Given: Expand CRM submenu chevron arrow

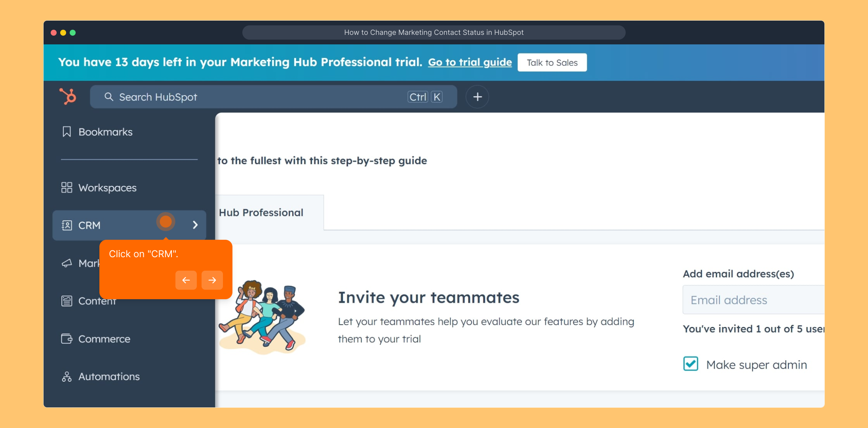Looking at the screenshot, I should pyautogui.click(x=195, y=225).
